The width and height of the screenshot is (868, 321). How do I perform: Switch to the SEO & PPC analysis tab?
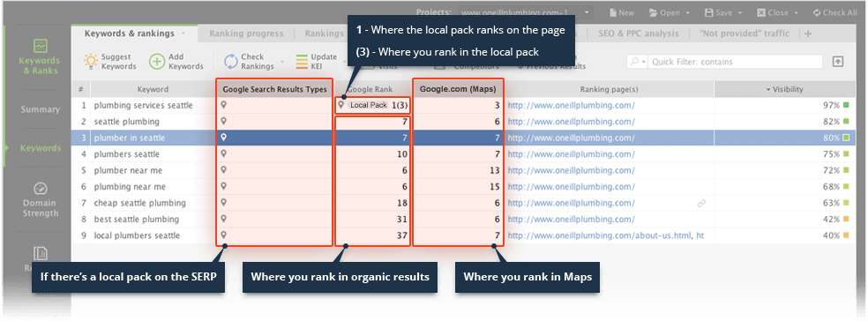639,34
